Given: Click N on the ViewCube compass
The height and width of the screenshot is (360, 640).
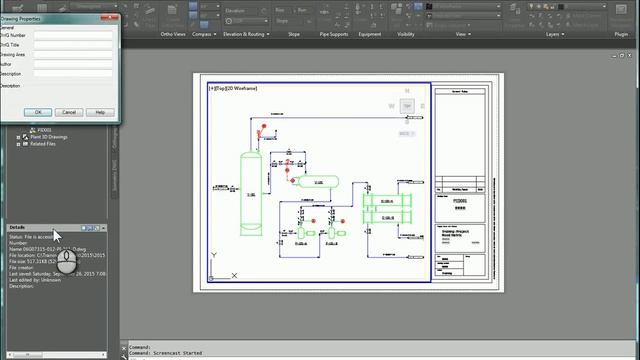Looking at the screenshot, I should click(407, 91).
